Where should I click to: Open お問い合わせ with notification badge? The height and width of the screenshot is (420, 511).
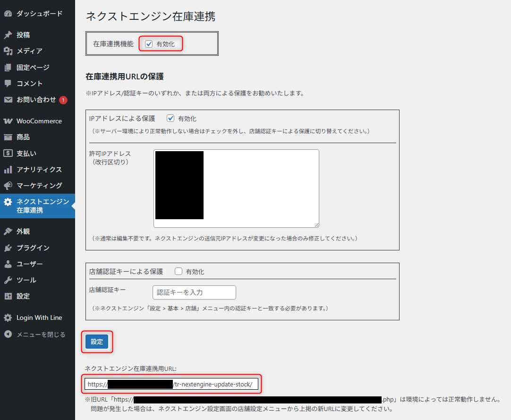coord(36,100)
